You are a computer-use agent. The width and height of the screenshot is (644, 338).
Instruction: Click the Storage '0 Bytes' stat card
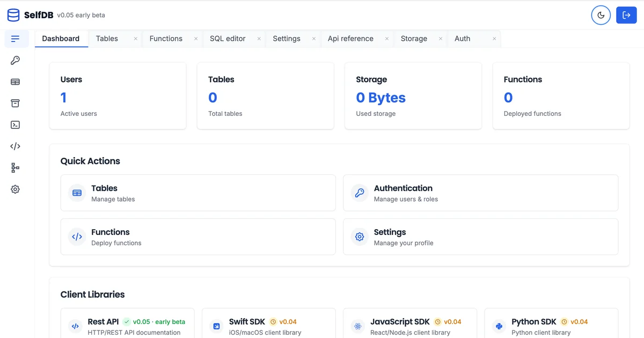tap(413, 96)
